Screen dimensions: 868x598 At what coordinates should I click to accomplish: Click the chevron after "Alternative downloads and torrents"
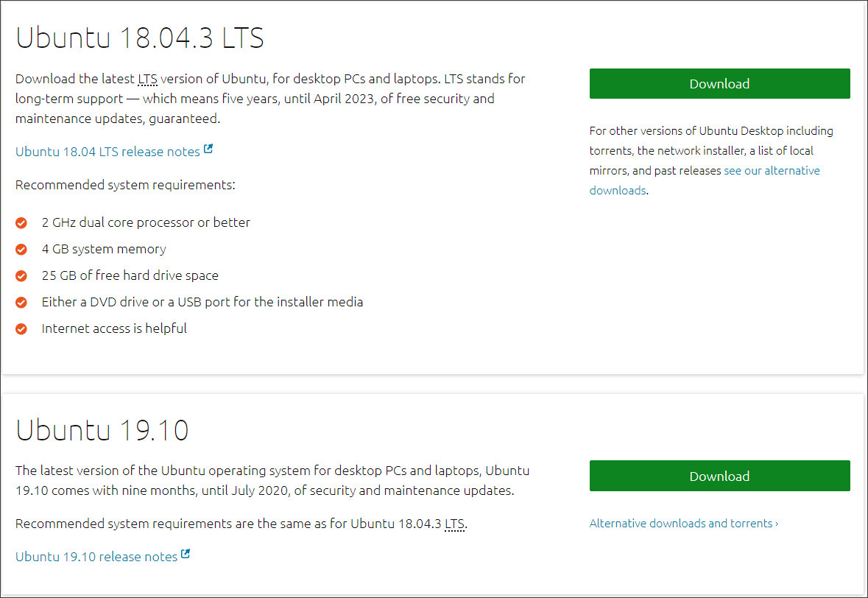pos(777,523)
